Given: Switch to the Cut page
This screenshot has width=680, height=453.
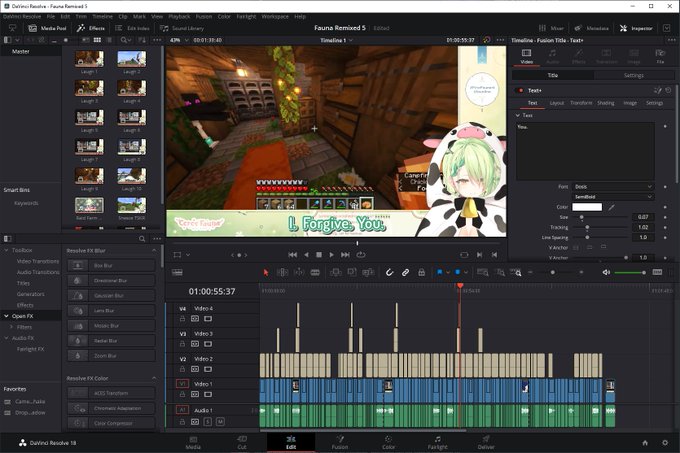Looking at the screenshot, I should click(242, 443).
